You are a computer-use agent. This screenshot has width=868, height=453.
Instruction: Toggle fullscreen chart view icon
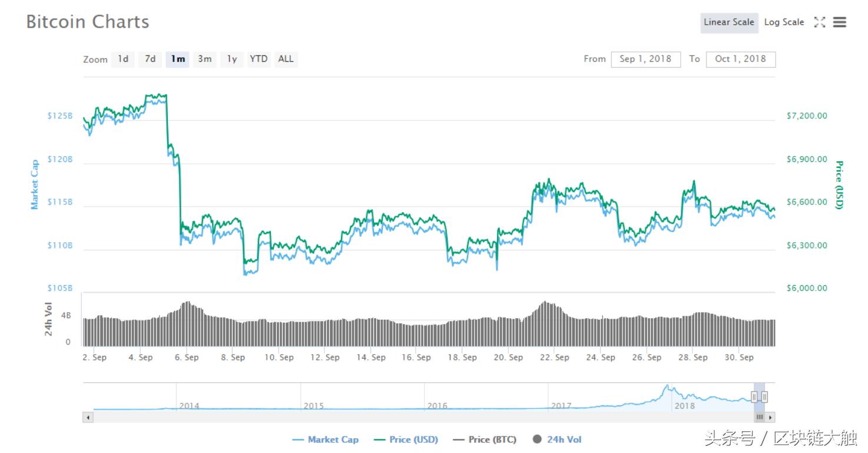pyautogui.click(x=819, y=22)
